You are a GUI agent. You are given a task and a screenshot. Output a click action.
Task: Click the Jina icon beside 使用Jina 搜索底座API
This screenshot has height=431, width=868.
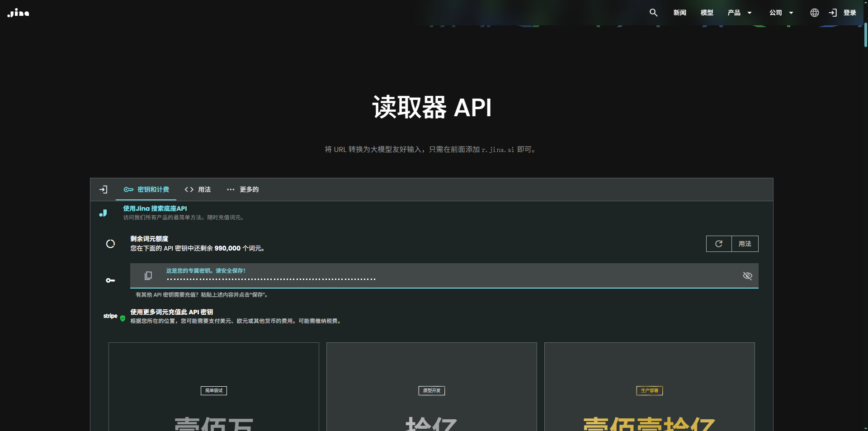(103, 213)
